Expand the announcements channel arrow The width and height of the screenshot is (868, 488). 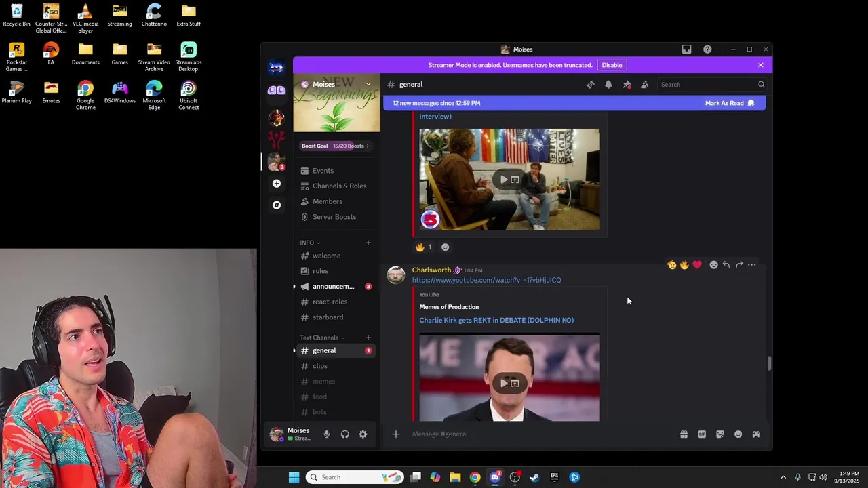coord(294,287)
